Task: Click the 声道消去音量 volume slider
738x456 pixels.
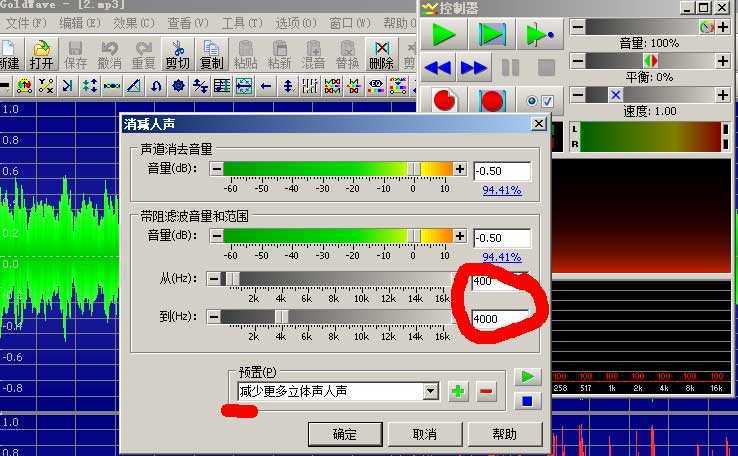Action: coord(338,168)
